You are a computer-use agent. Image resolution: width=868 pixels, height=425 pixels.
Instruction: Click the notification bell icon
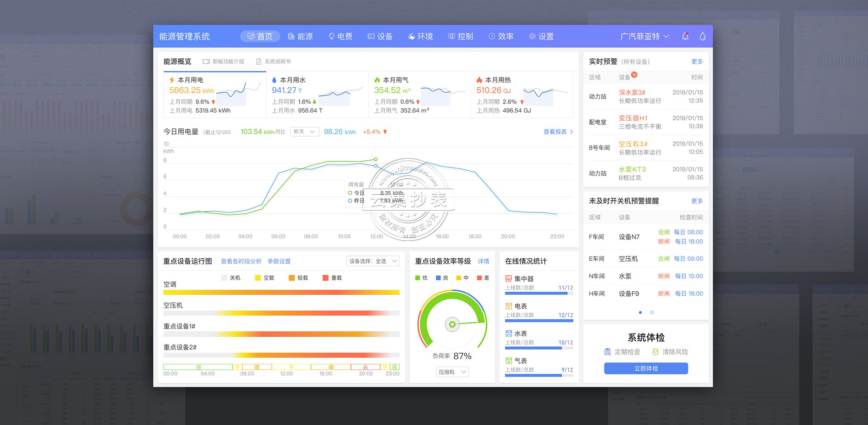point(685,36)
